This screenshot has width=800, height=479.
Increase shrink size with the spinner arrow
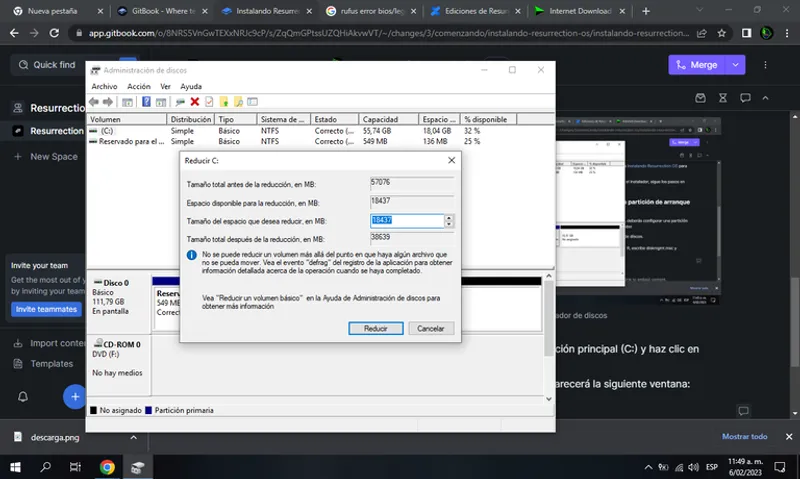(x=449, y=218)
